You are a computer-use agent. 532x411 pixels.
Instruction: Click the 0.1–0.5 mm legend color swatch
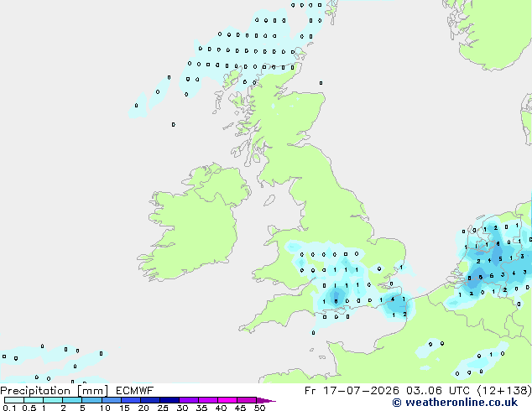coord(14,400)
